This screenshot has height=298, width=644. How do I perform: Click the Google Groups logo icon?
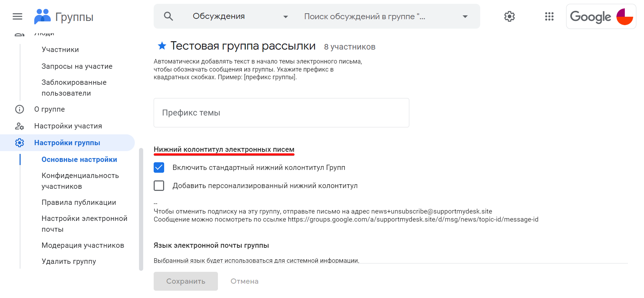tap(42, 16)
